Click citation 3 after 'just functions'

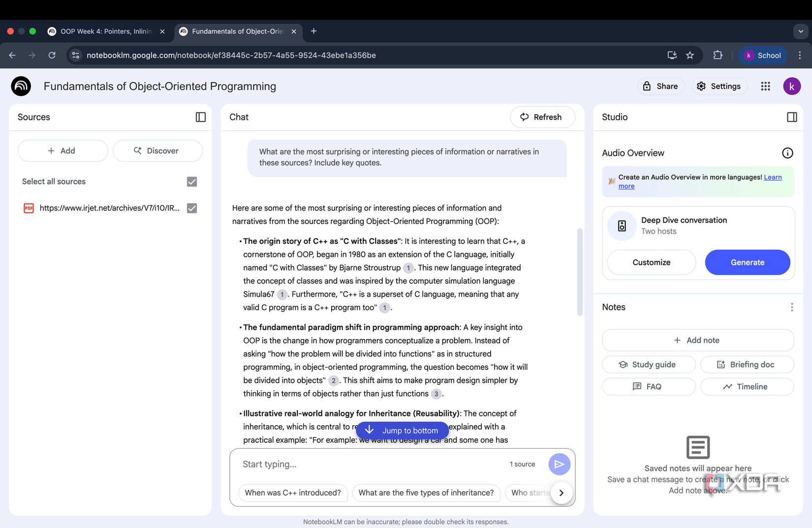[436, 394]
